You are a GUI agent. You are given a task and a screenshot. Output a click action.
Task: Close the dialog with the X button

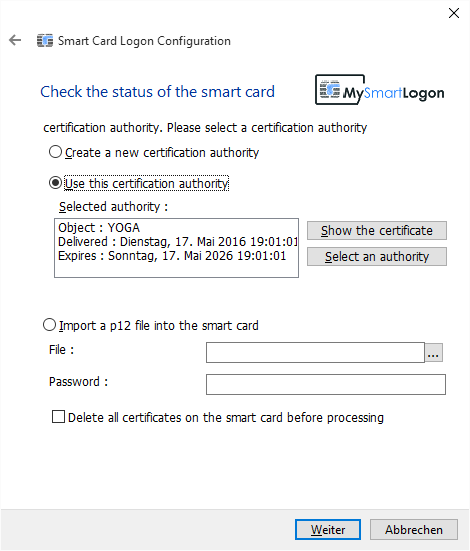(x=454, y=13)
